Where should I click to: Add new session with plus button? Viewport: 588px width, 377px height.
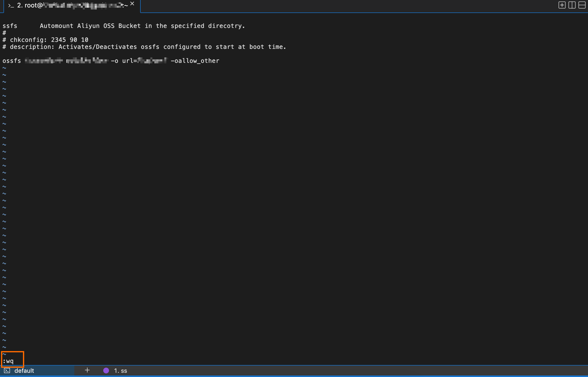[x=87, y=370]
